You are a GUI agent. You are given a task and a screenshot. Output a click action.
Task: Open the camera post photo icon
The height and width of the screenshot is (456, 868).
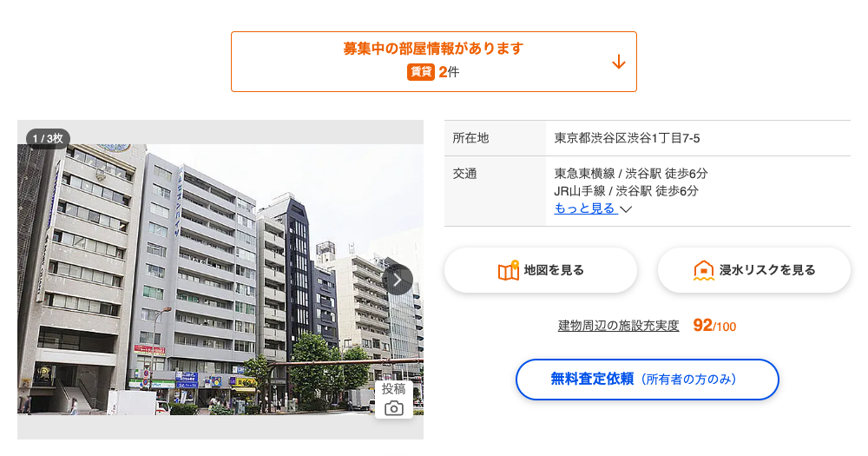(393, 408)
